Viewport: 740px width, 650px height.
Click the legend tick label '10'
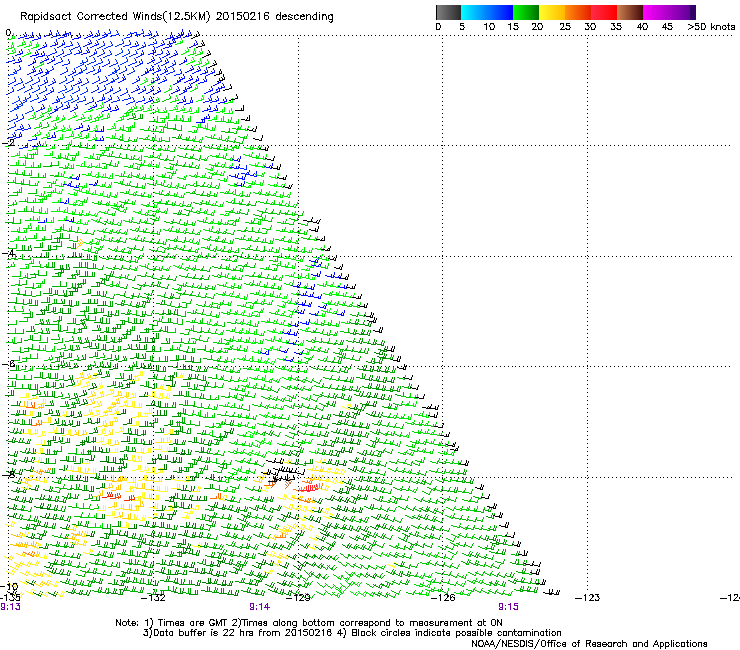pyautogui.click(x=489, y=27)
